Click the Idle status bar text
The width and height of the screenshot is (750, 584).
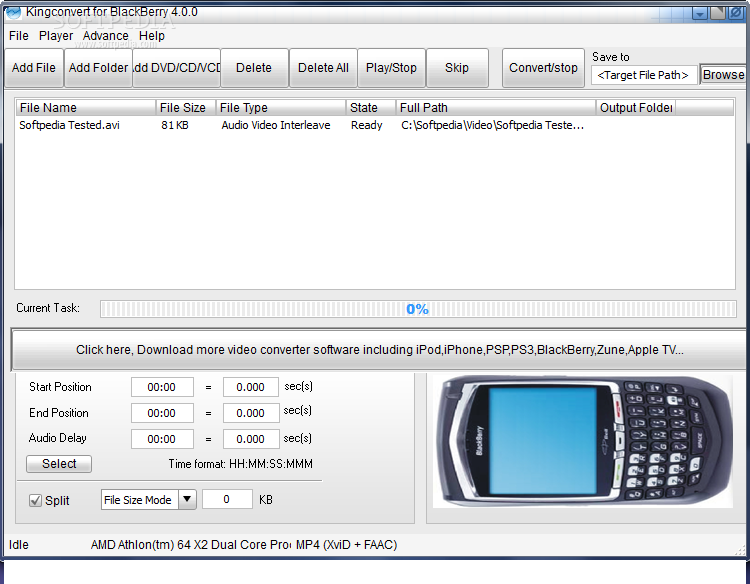pyautogui.click(x=19, y=545)
